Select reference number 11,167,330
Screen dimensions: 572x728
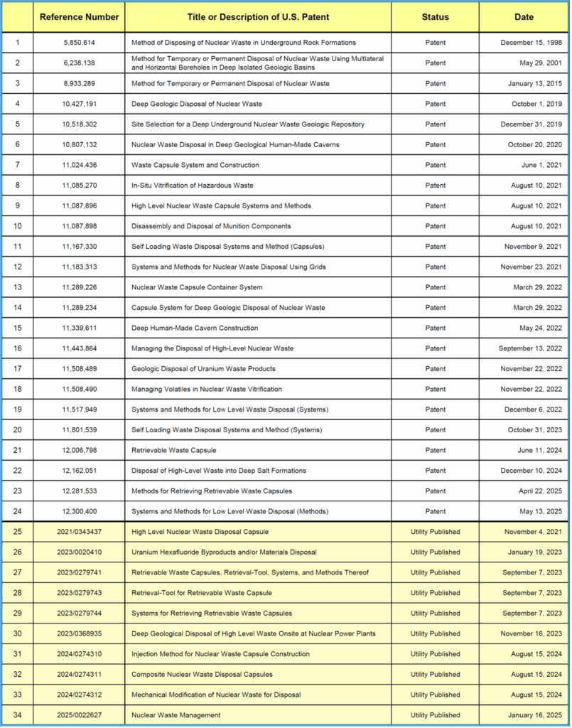pyautogui.click(x=80, y=247)
